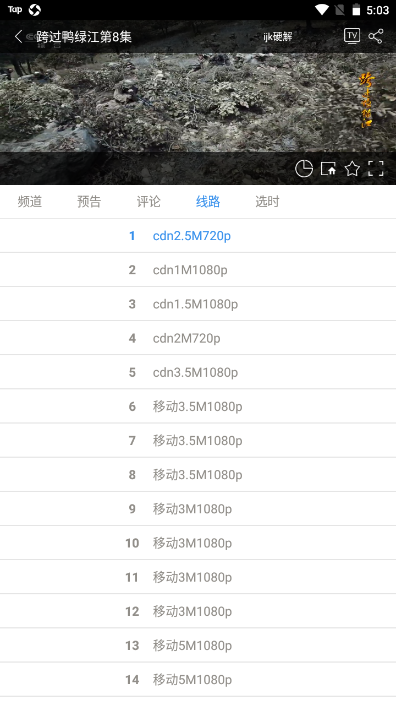Tap the 5:03 clock

point(378,10)
